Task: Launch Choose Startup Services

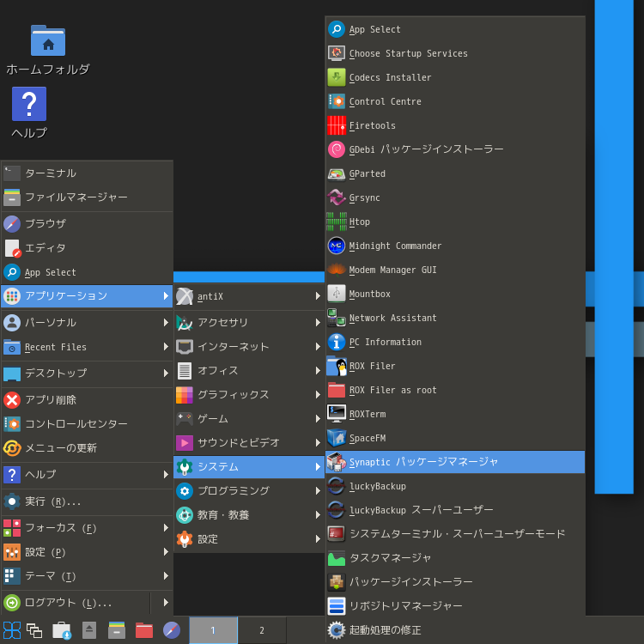Action: [455, 53]
